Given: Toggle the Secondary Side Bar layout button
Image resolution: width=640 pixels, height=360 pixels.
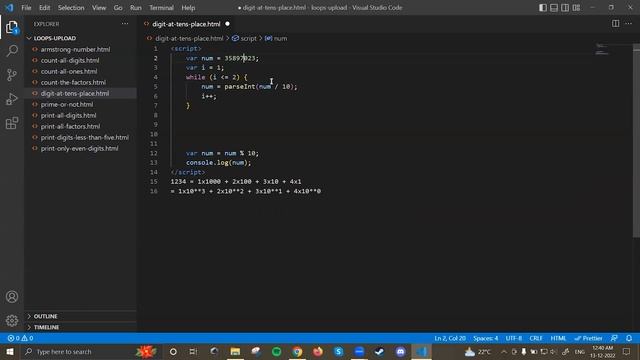Looking at the screenshot, I should pyautogui.click(x=565, y=8).
